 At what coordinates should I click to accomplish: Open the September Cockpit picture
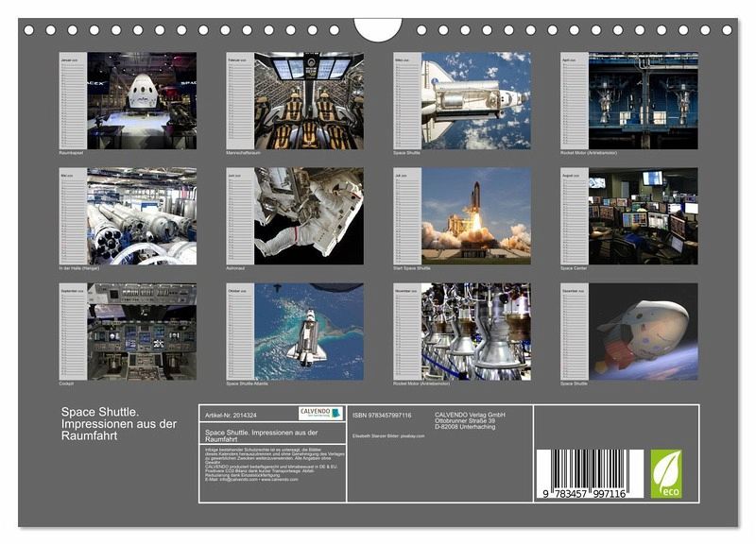(x=142, y=332)
